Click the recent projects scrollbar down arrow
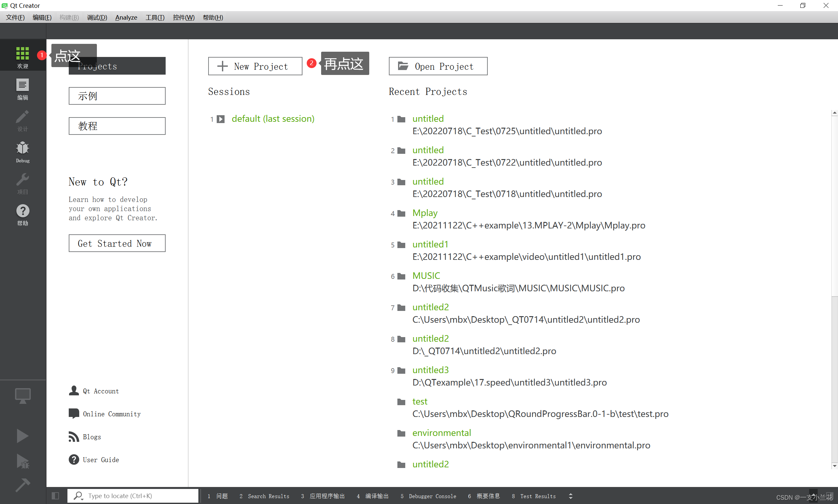Image resolution: width=838 pixels, height=504 pixels. 835,466
